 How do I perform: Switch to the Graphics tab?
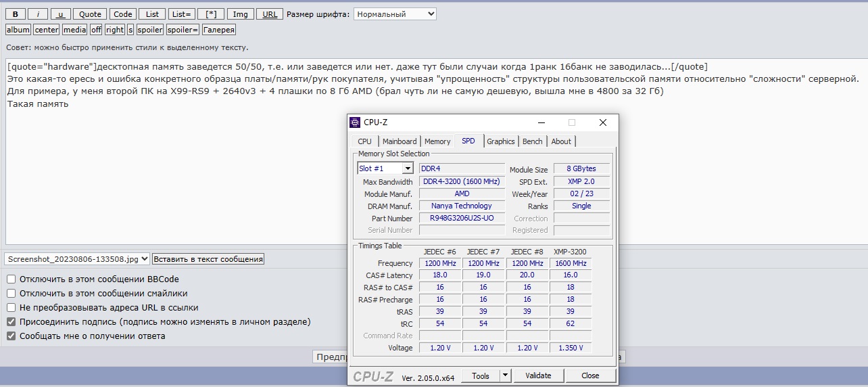tap(501, 141)
